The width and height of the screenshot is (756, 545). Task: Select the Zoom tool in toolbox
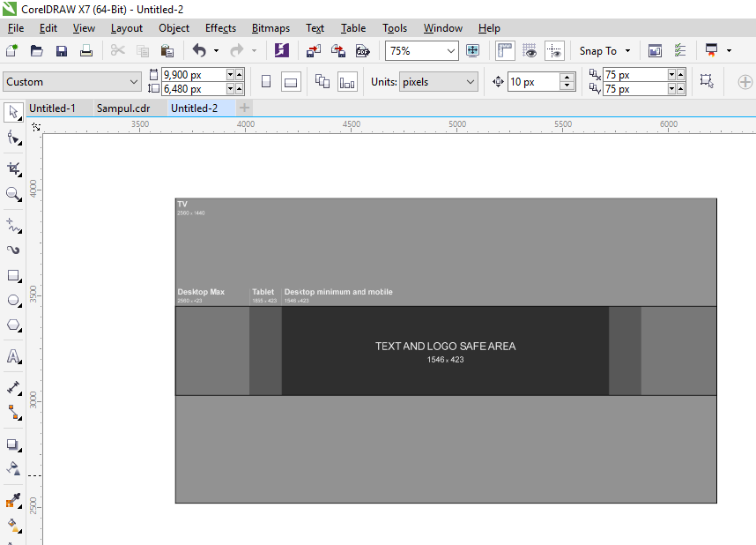(x=13, y=194)
